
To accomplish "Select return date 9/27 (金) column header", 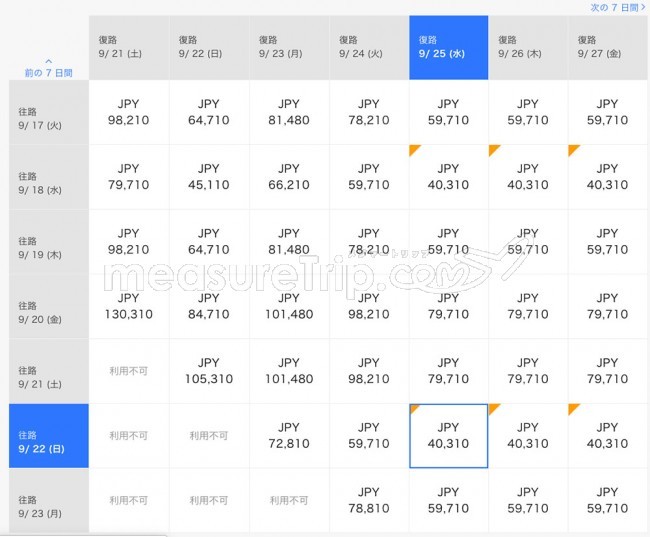I will [607, 47].
